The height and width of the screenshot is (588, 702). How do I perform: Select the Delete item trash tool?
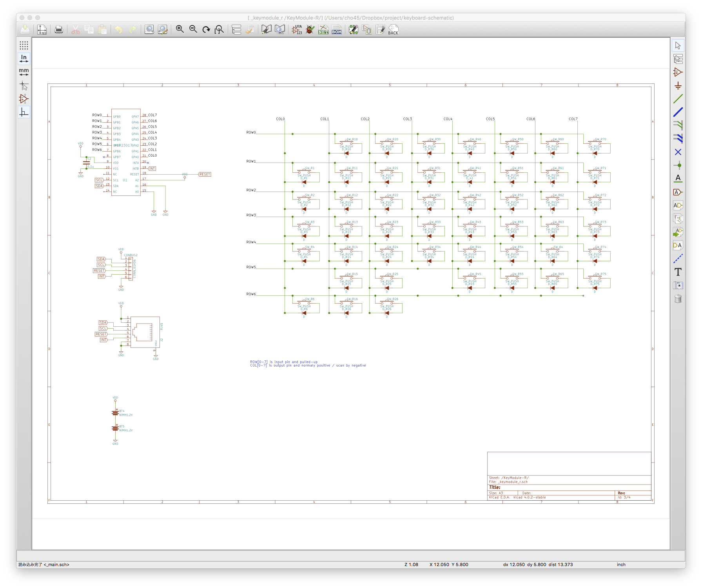click(x=678, y=299)
